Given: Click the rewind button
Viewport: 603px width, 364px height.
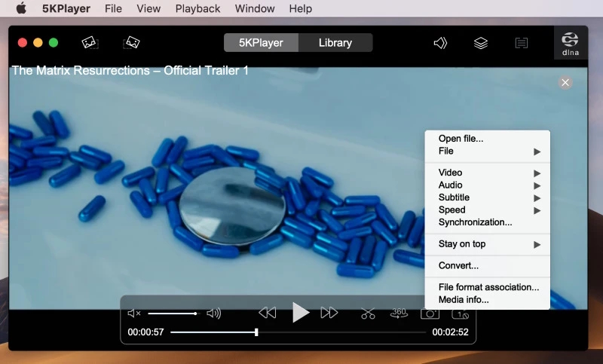Looking at the screenshot, I should pyautogui.click(x=268, y=313).
